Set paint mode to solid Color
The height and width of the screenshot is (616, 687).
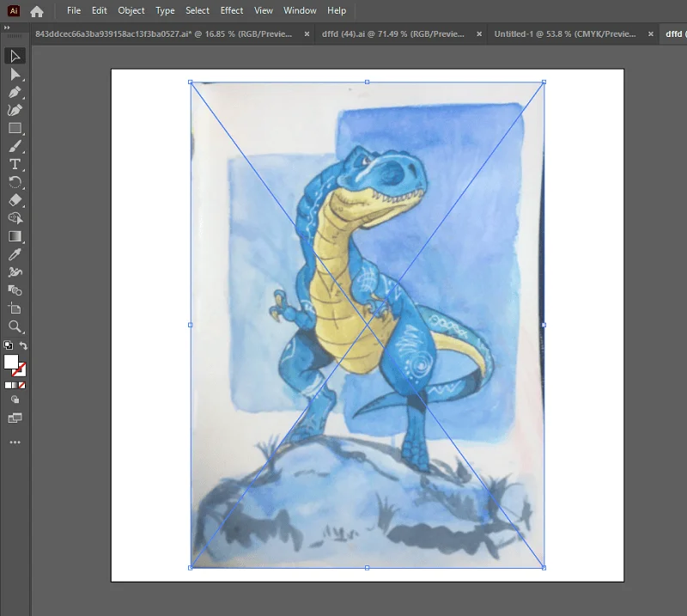pyautogui.click(x=8, y=386)
